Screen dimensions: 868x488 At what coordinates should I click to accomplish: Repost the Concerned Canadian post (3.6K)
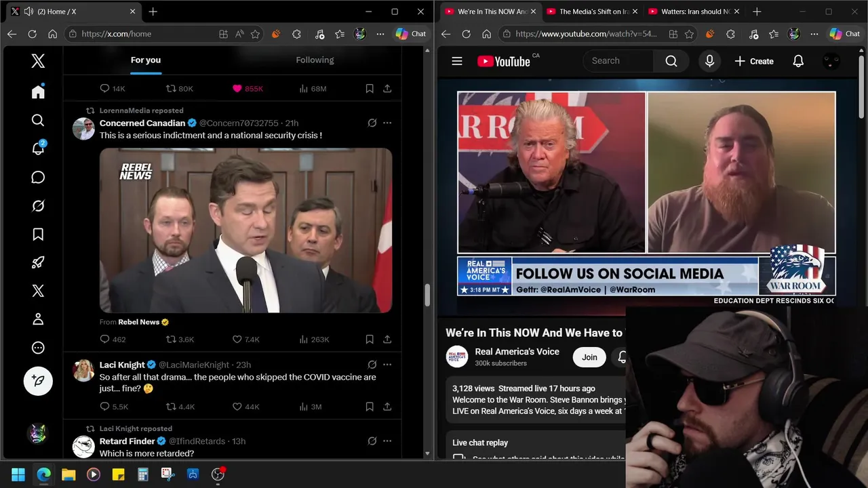[180, 340]
